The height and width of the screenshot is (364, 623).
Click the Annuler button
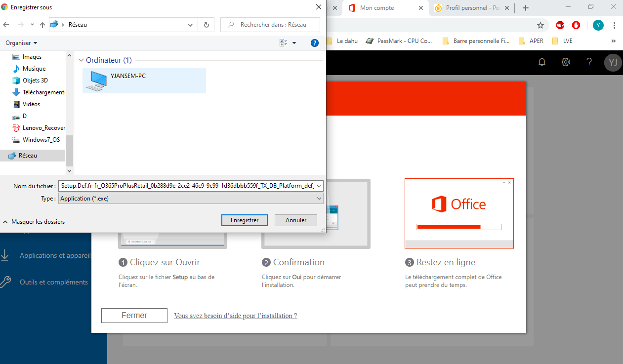[x=296, y=220]
